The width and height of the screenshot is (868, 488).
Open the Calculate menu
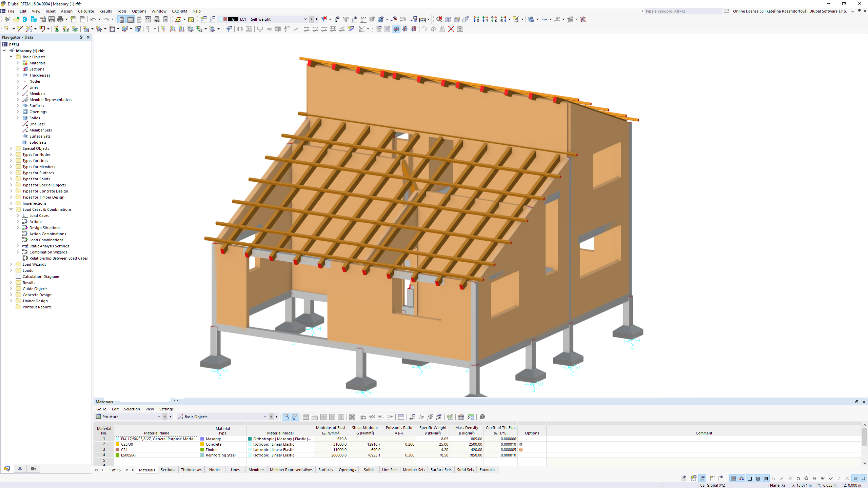[86, 11]
